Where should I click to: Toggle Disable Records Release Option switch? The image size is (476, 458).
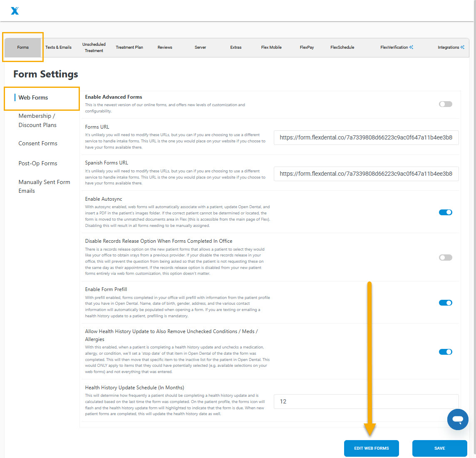click(x=445, y=258)
